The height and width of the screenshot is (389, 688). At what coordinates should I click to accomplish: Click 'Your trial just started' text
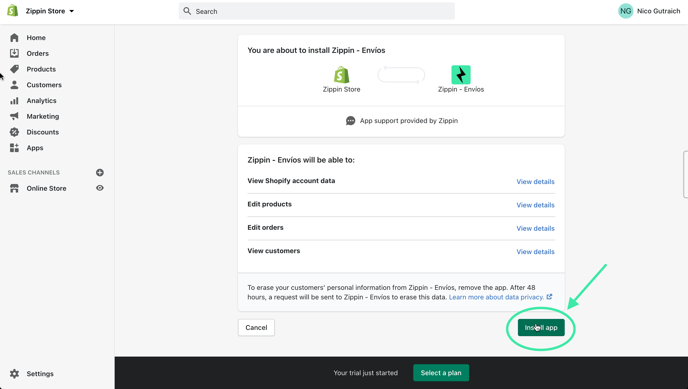(366, 373)
